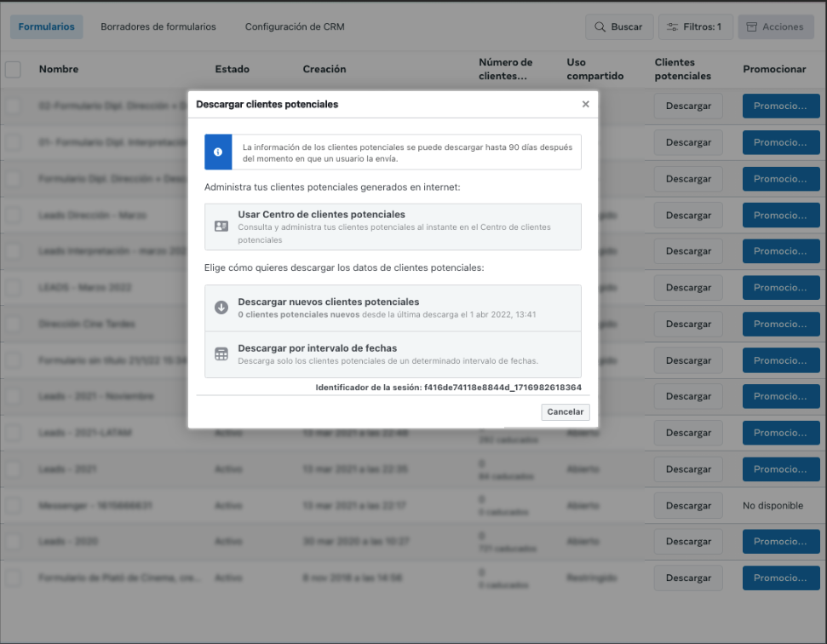
Task: Open the Formularios tab
Action: (x=46, y=26)
